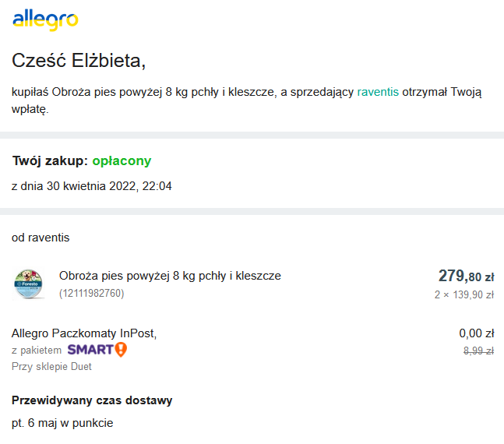Screen dimensions: 504x444
Task: Click the Przewidywany czas dostawy heading
Action: point(92,400)
